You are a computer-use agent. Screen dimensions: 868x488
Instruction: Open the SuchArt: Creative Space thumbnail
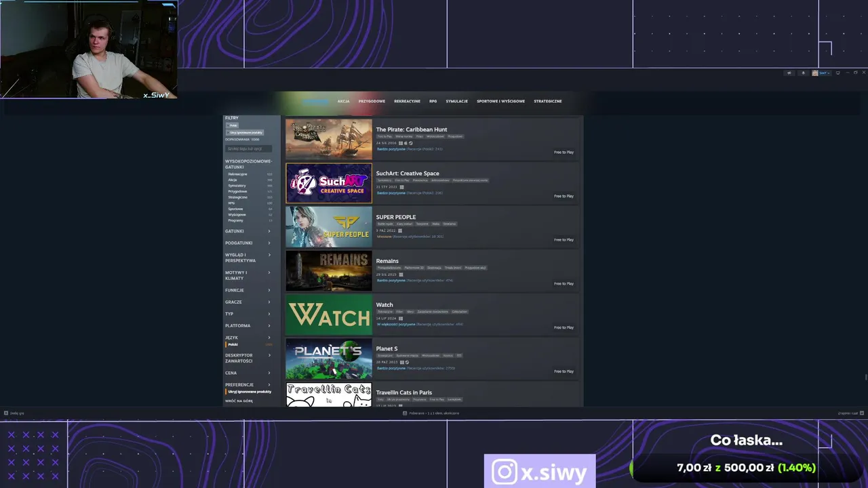329,183
